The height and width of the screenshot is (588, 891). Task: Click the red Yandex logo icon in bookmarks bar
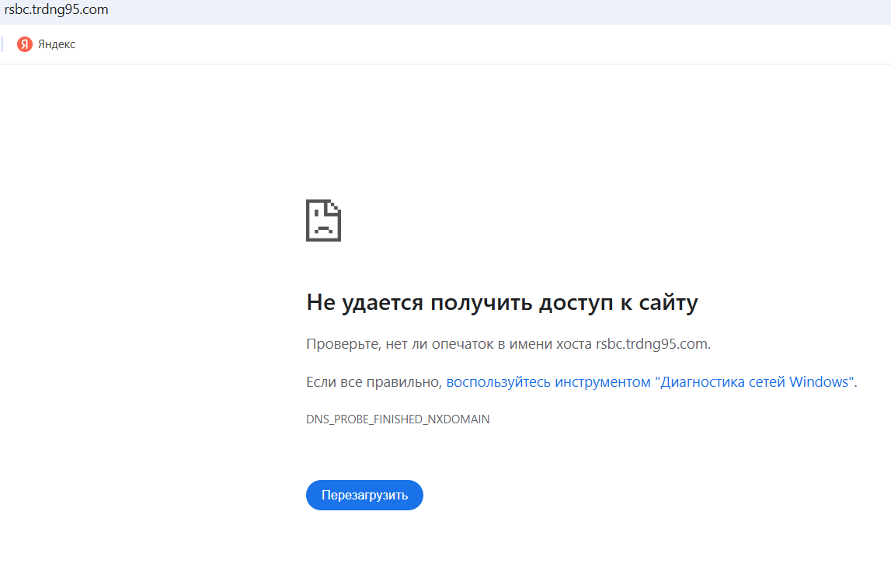[25, 44]
